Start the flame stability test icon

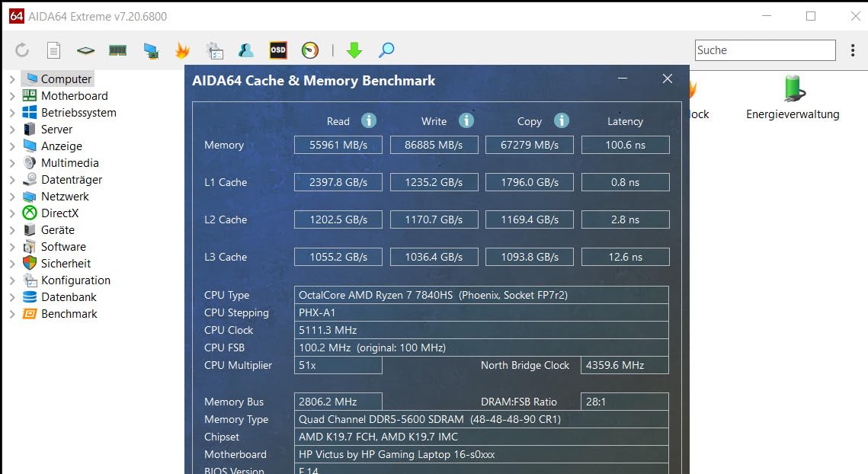coord(182,50)
